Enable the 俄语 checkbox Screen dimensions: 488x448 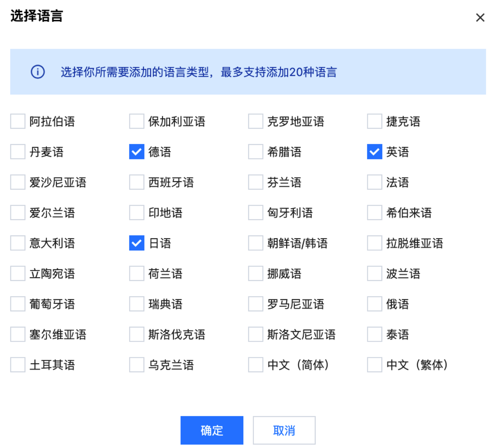374,304
